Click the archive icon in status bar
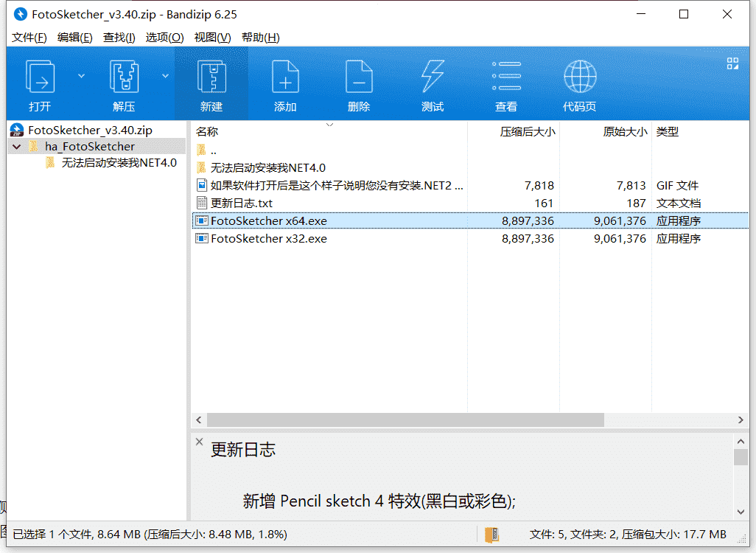 pyautogui.click(x=491, y=534)
